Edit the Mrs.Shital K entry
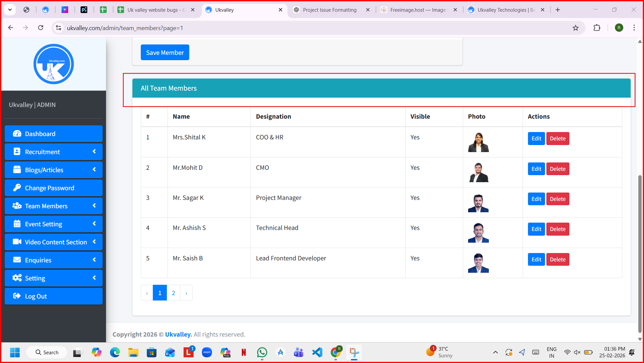The width and height of the screenshot is (644, 363). (x=536, y=139)
